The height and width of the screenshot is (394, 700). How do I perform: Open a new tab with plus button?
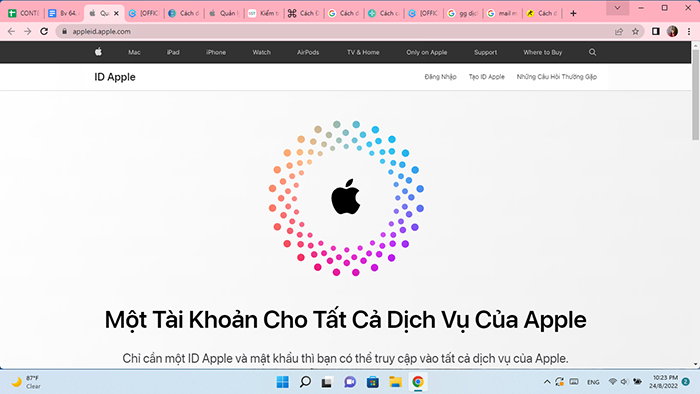coord(573,13)
